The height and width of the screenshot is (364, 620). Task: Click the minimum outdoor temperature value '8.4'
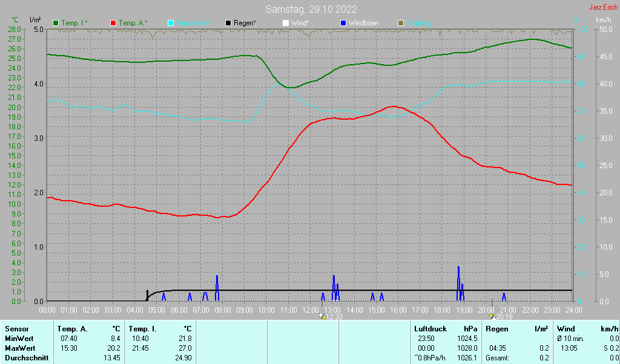[115, 339]
